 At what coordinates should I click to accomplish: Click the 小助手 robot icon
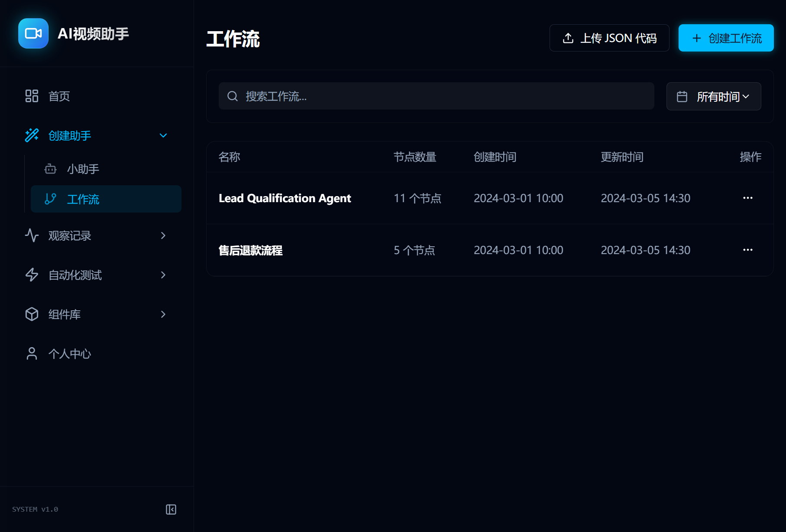[x=51, y=169]
